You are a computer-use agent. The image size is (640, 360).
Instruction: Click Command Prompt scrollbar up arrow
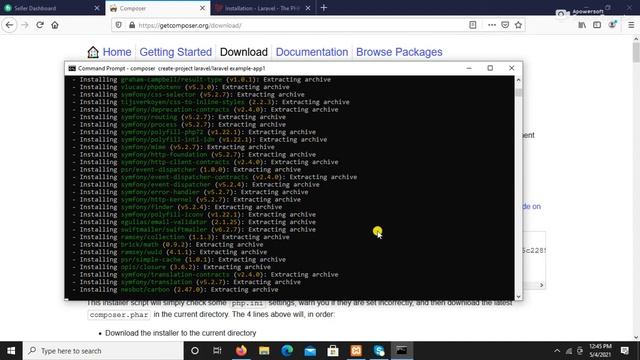coord(518,80)
